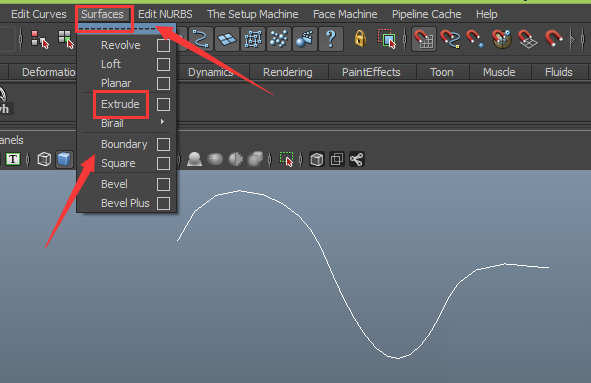
Task: Switch to the Deformation shelf tab
Action: (42, 72)
